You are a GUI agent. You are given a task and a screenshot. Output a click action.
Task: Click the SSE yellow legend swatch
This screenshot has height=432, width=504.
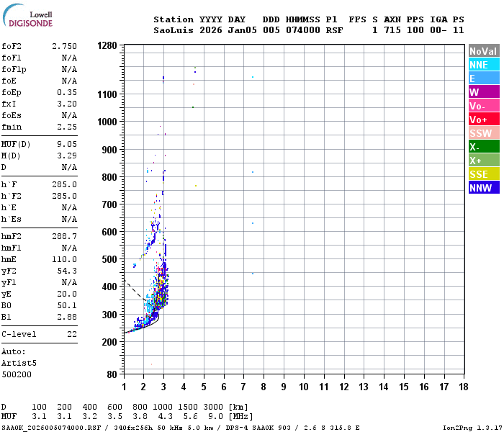[484, 174]
